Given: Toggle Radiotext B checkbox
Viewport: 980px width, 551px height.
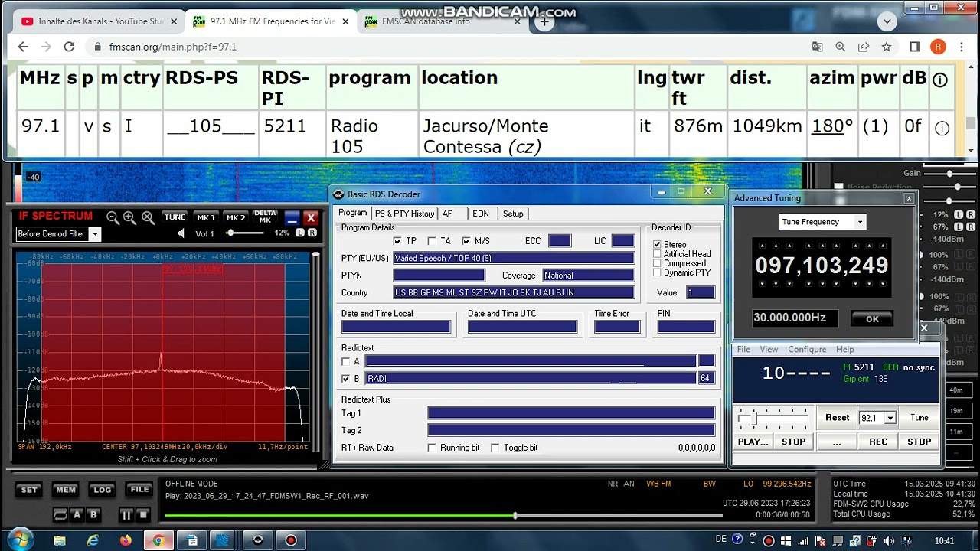Looking at the screenshot, I should [346, 379].
